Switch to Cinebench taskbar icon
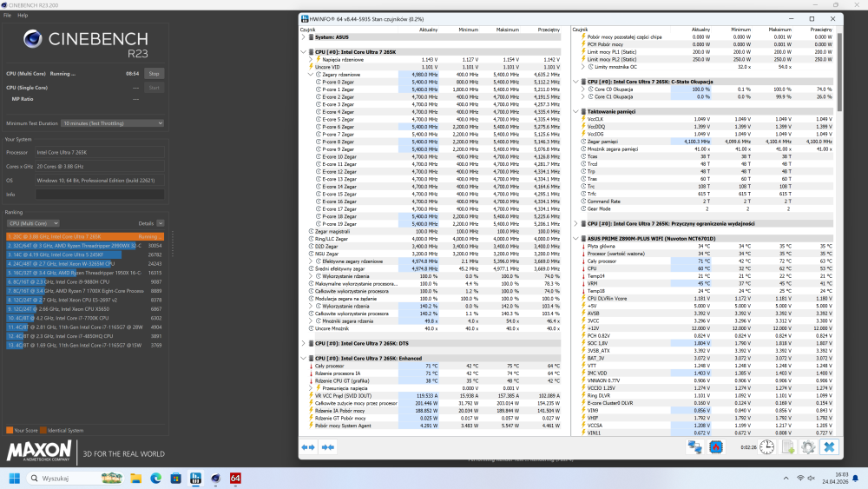This screenshot has width=868, height=489. tap(215, 478)
